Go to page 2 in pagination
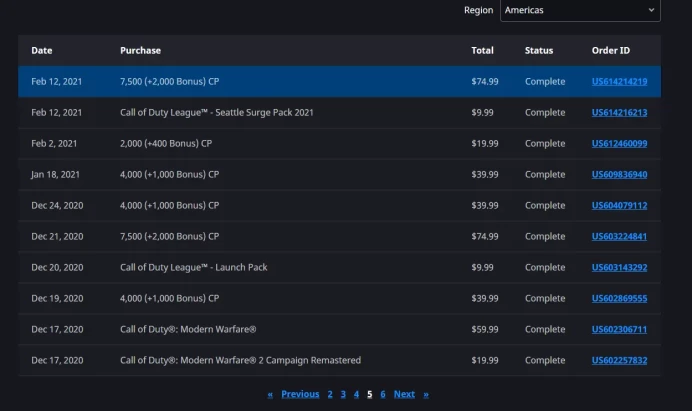692x411 pixels. tap(330, 394)
